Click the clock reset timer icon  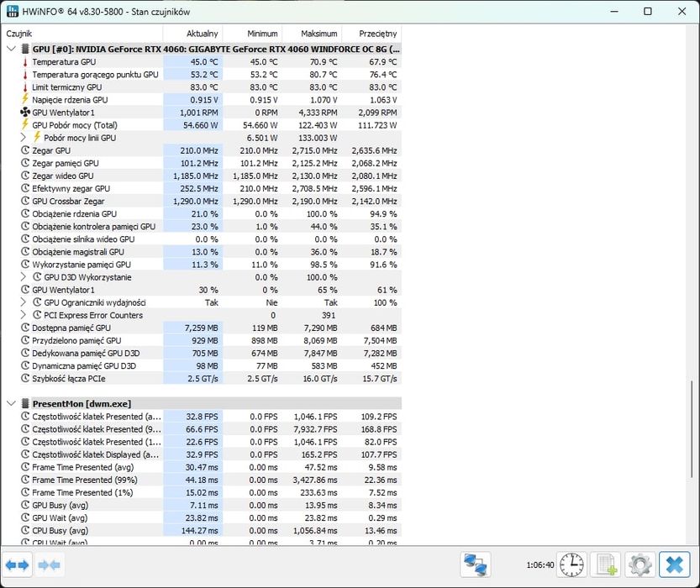(571, 564)
